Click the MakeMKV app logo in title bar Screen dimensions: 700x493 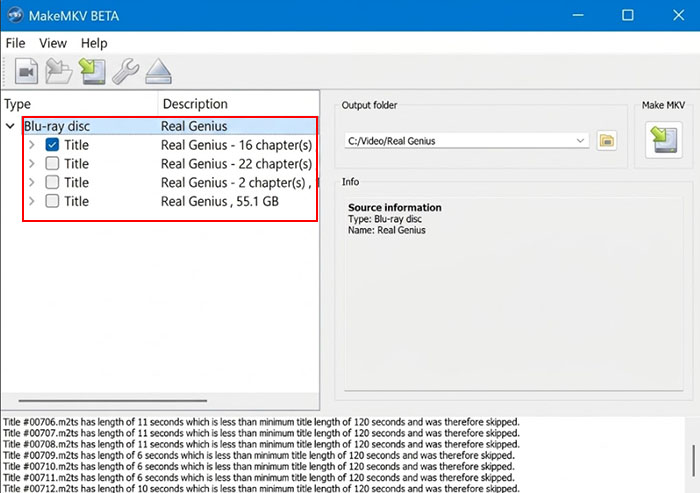[x=15, y=15]
